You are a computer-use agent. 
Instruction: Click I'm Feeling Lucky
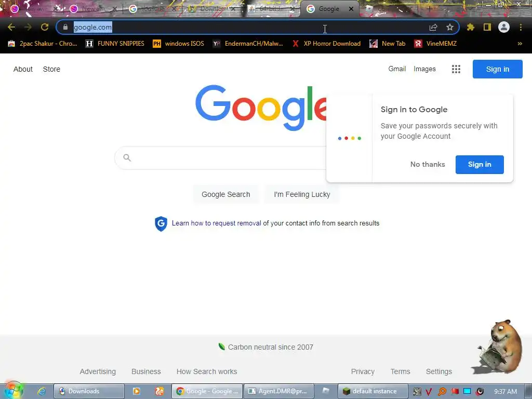pos(302,194)
